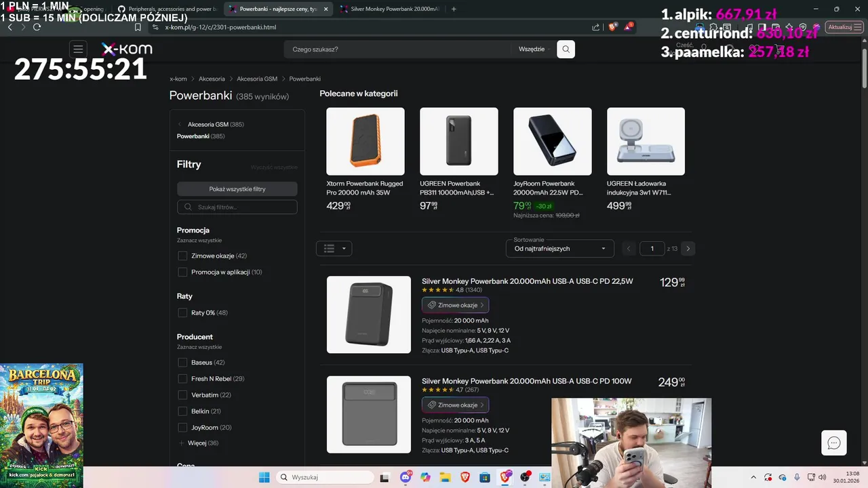Click the x-kom breadcrumb link
The image size is (868, 488).
[x=178, y=79]
